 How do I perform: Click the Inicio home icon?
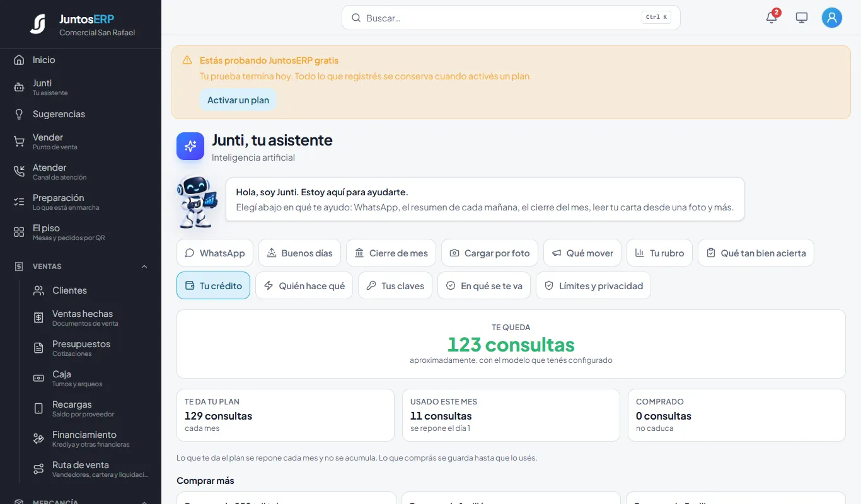[x=19, y=60]
